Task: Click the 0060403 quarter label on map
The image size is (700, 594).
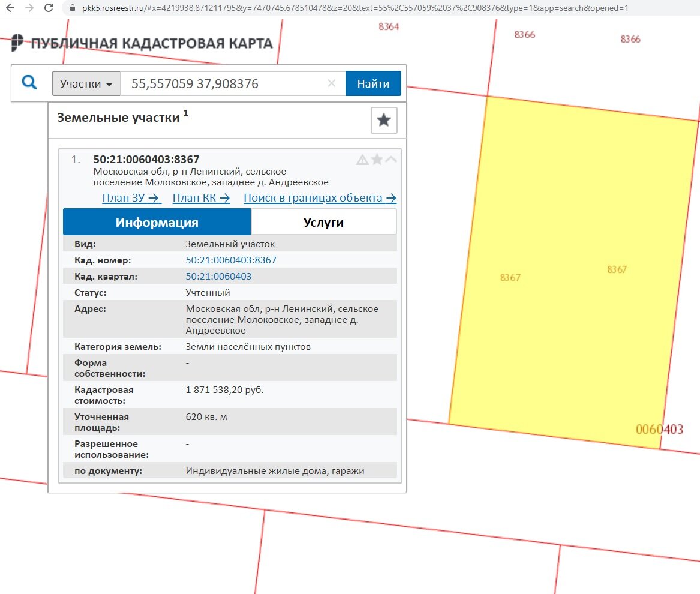Action: (x=659, y=430)
